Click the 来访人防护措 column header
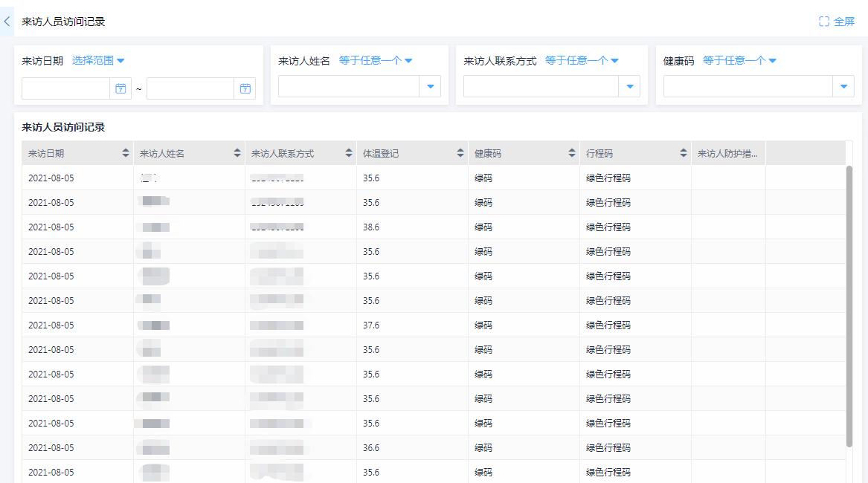Screen dimensions: 868x483 click(x=729, y=152)
